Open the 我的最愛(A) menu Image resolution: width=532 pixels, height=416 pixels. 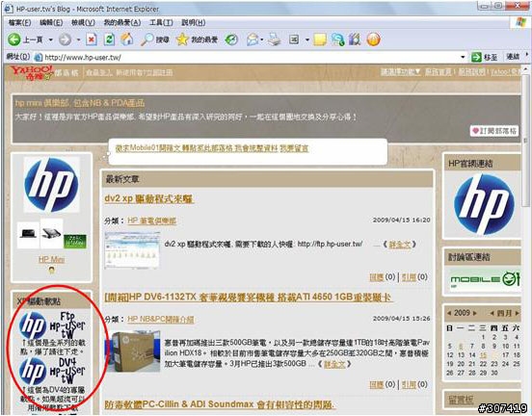(122, 23)
